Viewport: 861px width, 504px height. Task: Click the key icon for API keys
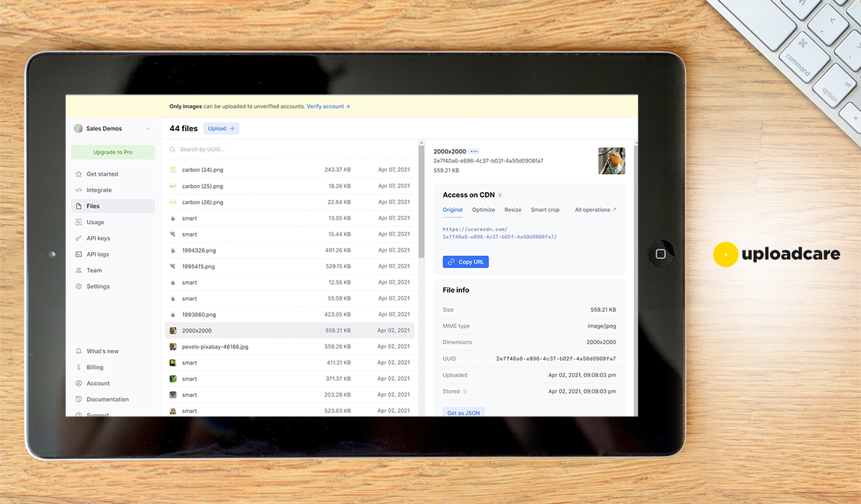click(79, 238)
